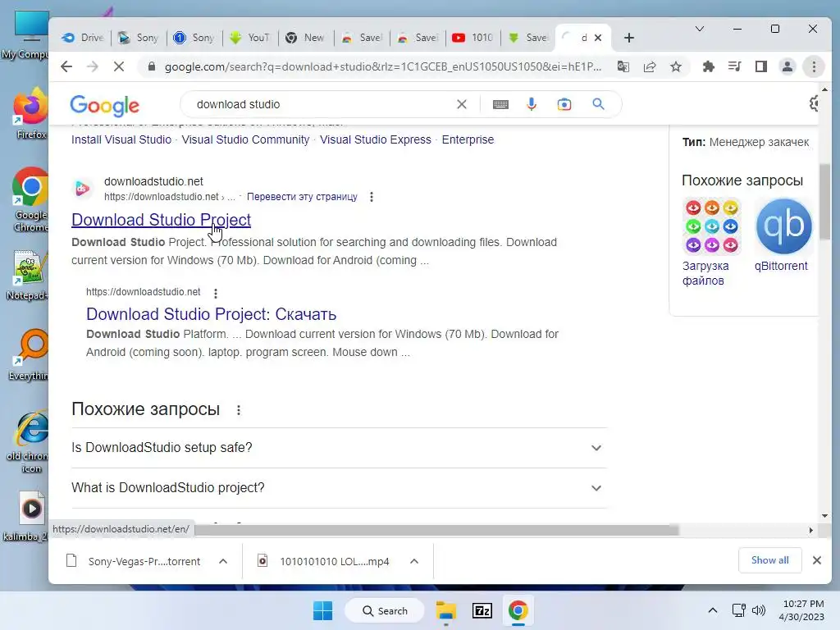This screenshot has width=840, height=630.
Task: Select the Everything desktop shortcut
Action: pos(30,355)
